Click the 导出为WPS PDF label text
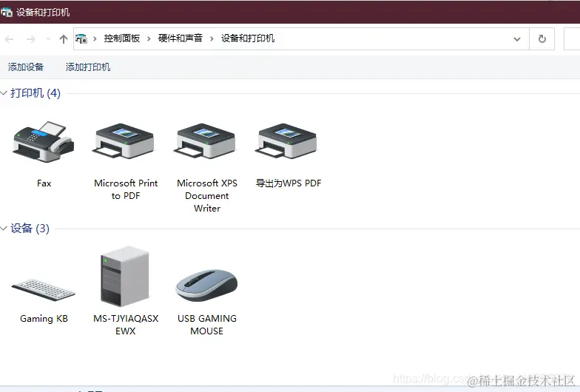This screenshot has width=580, height=392. [x=289, y=183]
